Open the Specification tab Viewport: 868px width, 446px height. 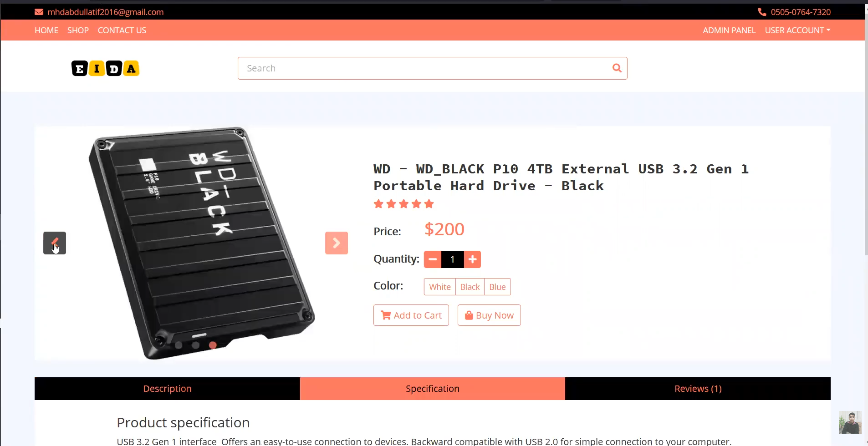[x=433, y=389]
